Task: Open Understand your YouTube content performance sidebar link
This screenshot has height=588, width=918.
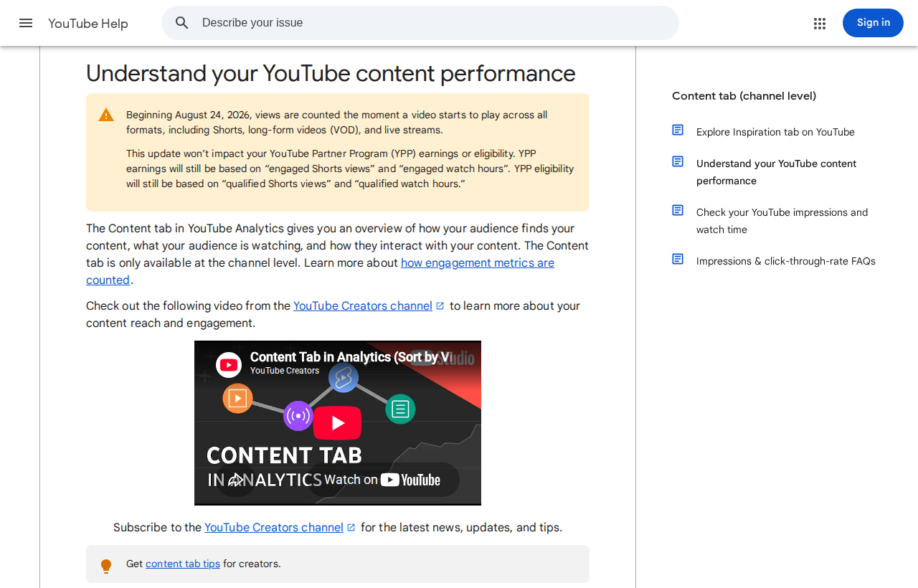Action: (776, 172)
